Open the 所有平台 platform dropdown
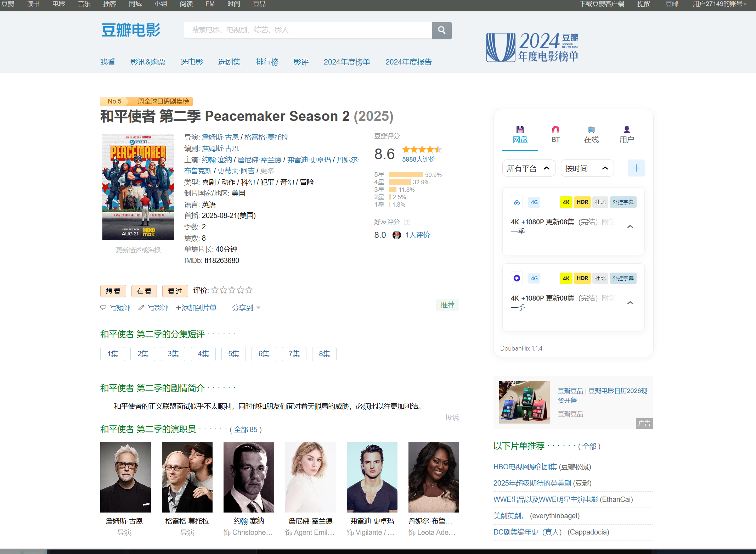This screenshot has width=756, height=554. (528, 168)
